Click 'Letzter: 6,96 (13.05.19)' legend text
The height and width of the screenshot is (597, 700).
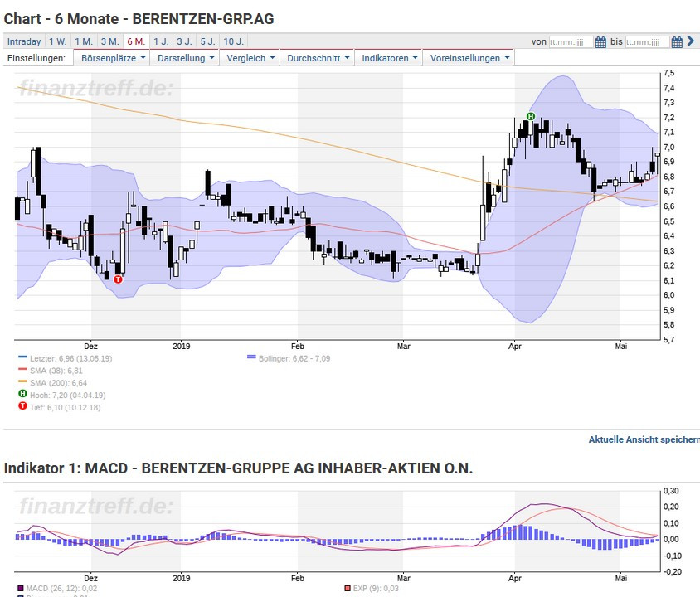pyautogui.click(x=70, y=358)
